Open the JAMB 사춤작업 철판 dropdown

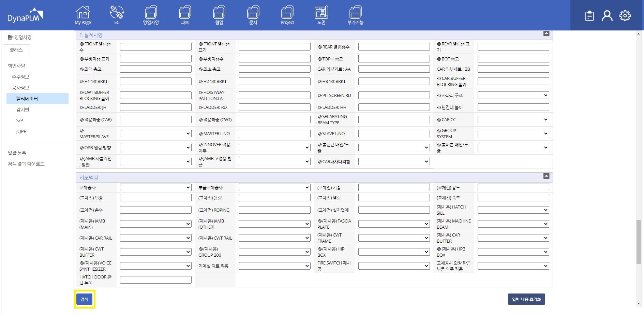(156, 162)
